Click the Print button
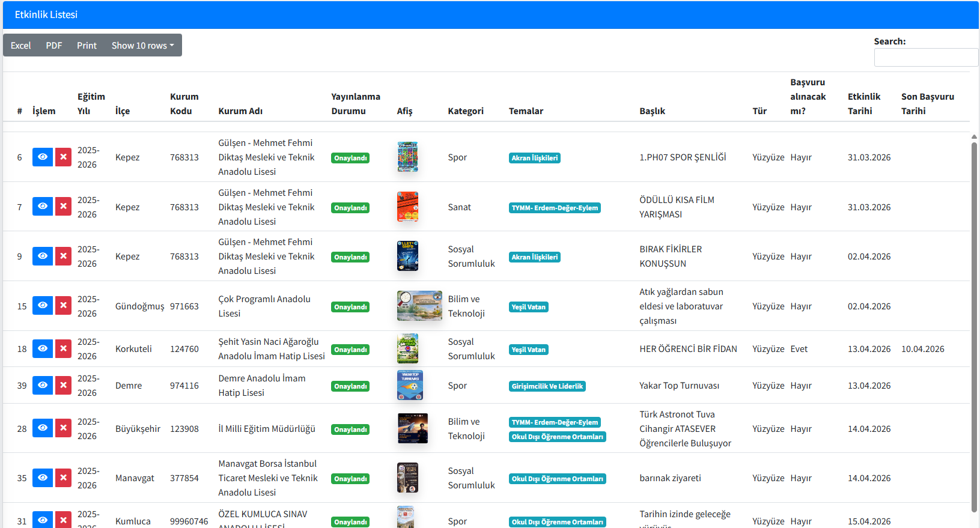The height and width of the screenshot is (528, 980). (x=87, y=45)
